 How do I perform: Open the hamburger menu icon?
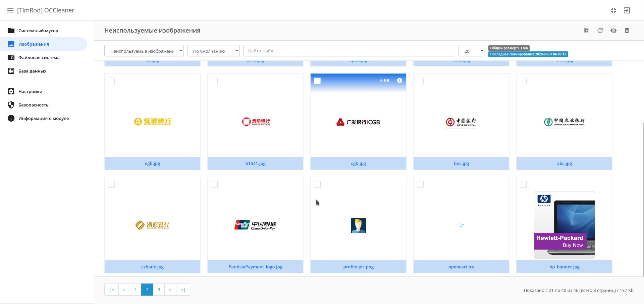point(10,10)
